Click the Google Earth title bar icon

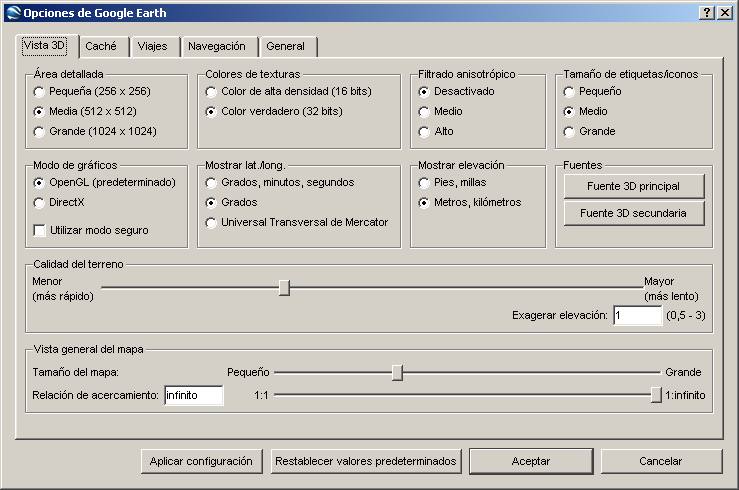(14, 13)
